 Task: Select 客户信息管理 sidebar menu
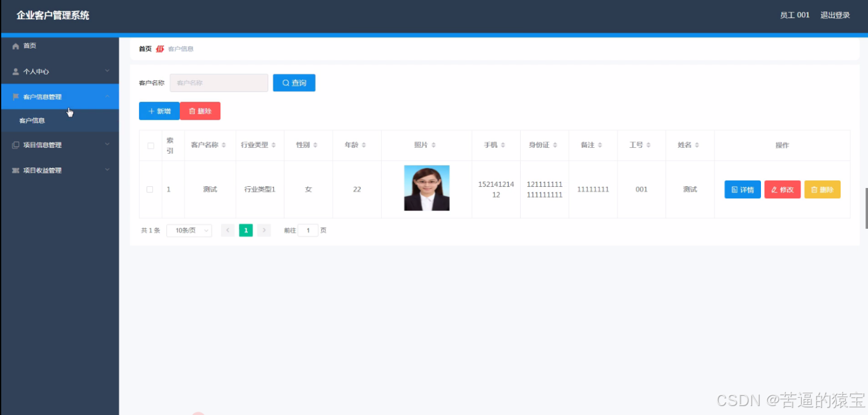click(60, 97)
